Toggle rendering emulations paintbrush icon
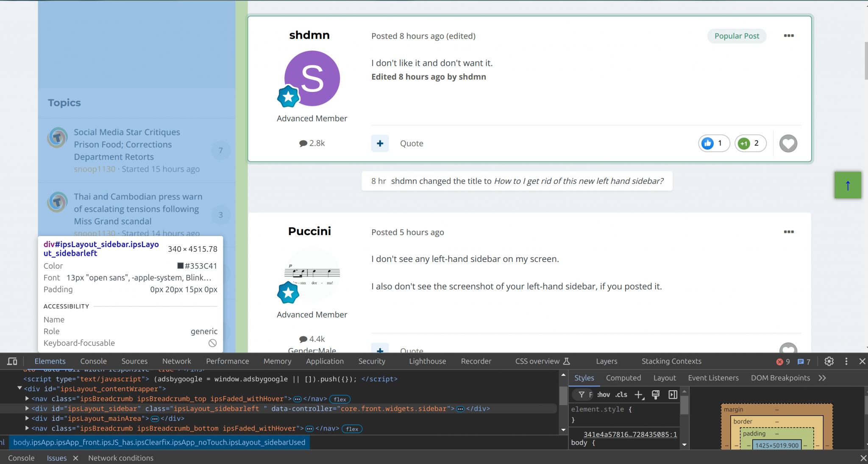This screenshot has width=868, height=464. tap(656, 395)
